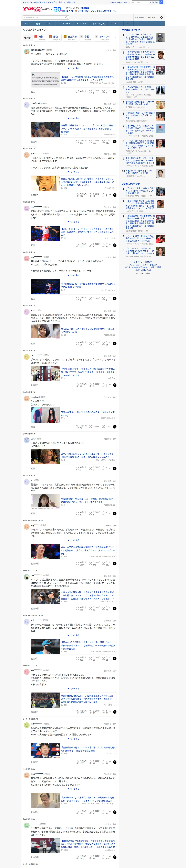Expand もっと見る on ctp********'s comment
Viewport: 186px width, 868px height.
tap(73, 275)
